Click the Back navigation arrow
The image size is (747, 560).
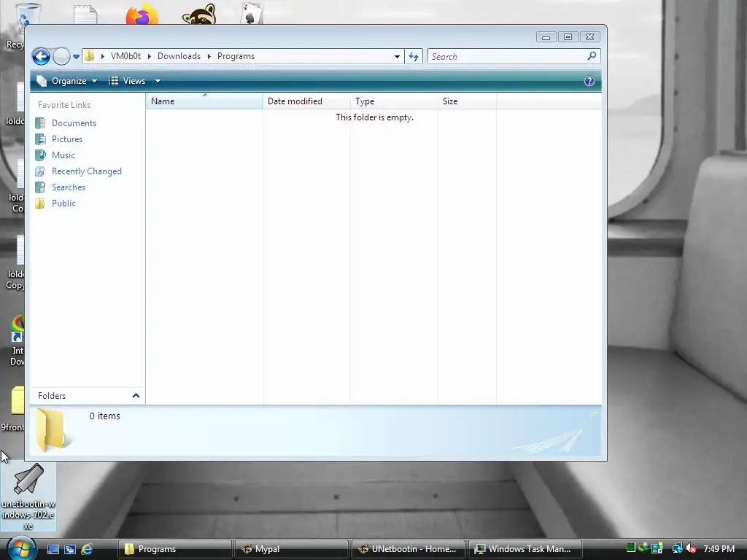pyautogui.click(x=41, y=57)
